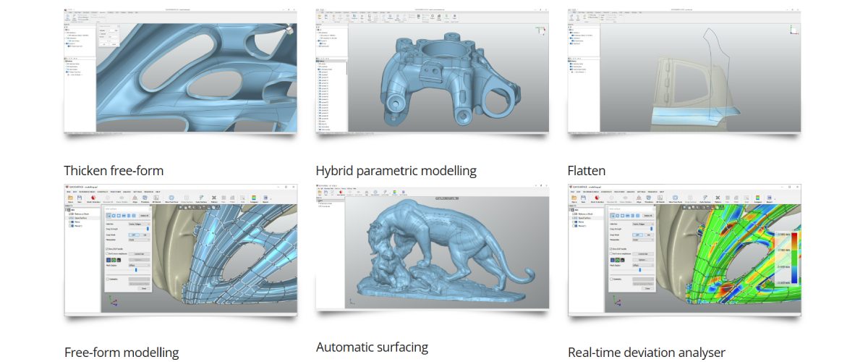Toggle Show UV handle checkbox in Free-form modelling dialog
The height and width of the screenshot is (362, 868).
tap(107, 248)
